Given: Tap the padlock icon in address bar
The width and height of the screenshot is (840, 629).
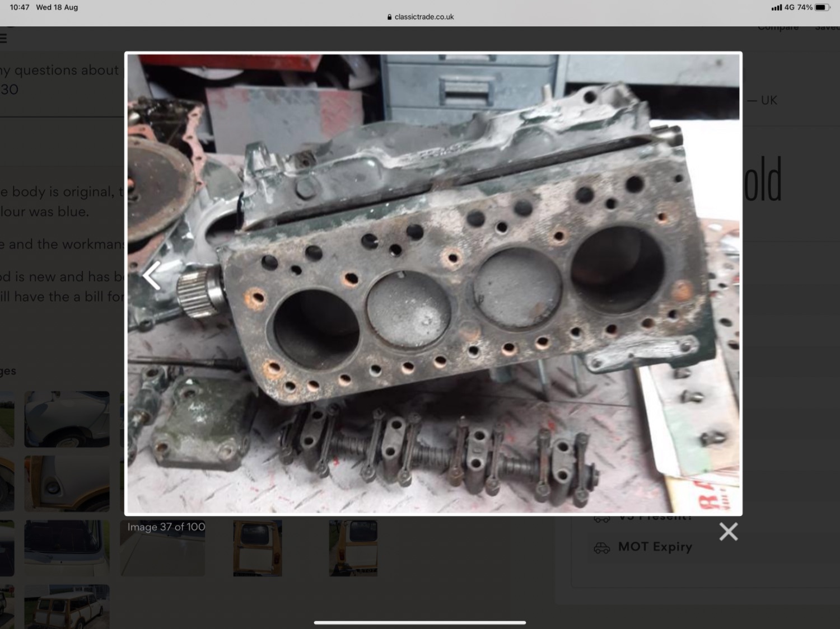Looking at the screenshot, I should [390, 17].
